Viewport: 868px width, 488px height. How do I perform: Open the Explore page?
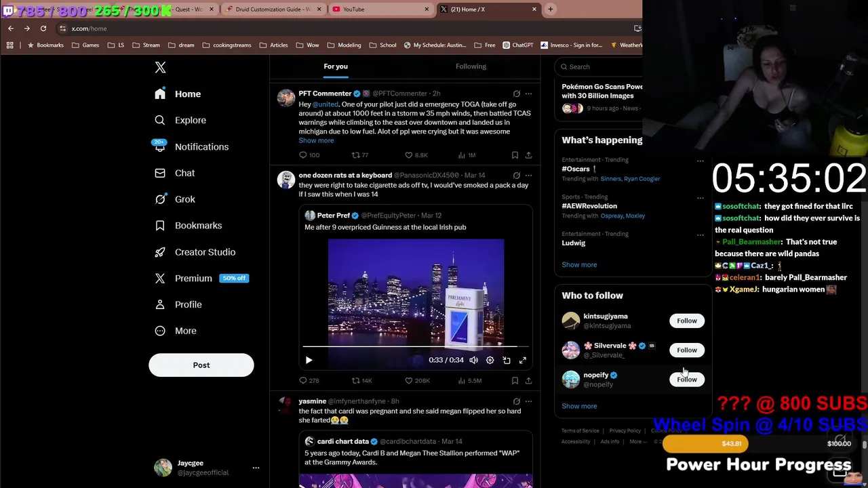(x=180, y=120)
